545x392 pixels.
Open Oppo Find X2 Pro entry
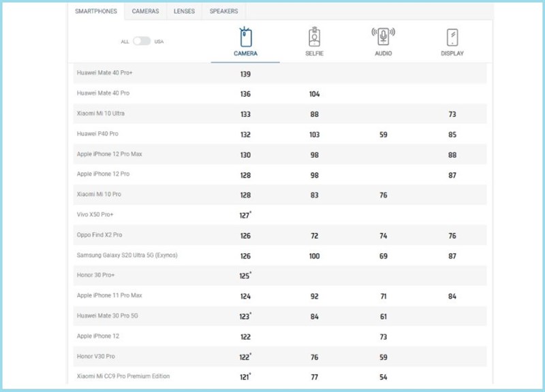(99, 235)
